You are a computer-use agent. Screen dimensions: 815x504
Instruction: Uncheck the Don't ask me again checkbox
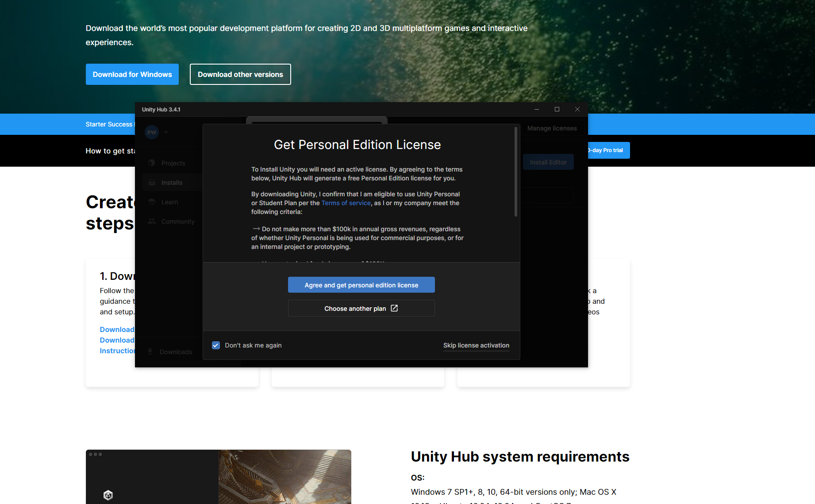(x=216, y=345)
